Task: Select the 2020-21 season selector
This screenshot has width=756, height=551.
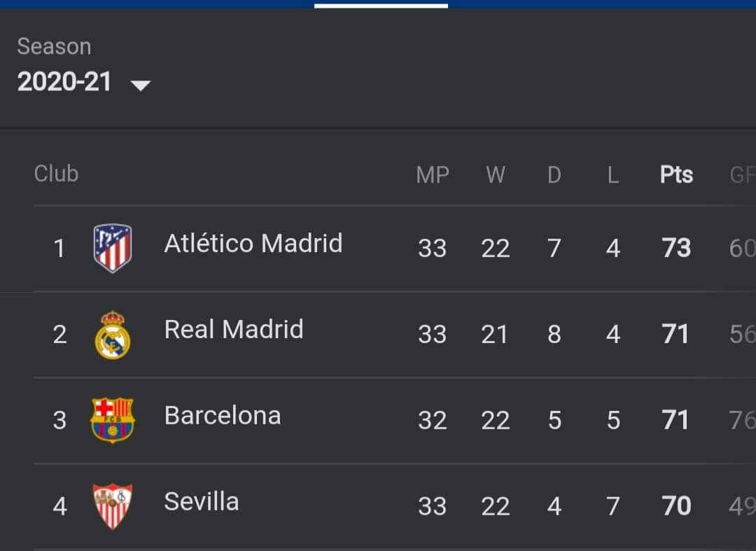Action: click(x=64, y=82)
